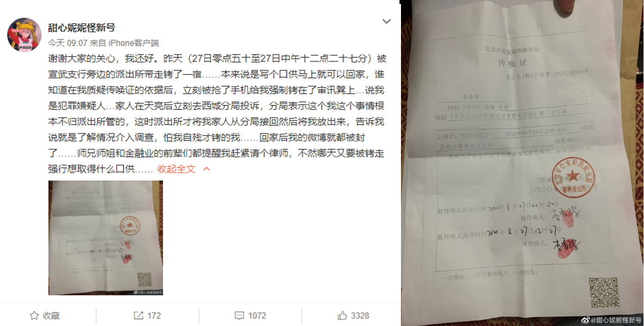644x326 pixels.
Task: Click the red police seal on large photo
Action: point(573,178)
